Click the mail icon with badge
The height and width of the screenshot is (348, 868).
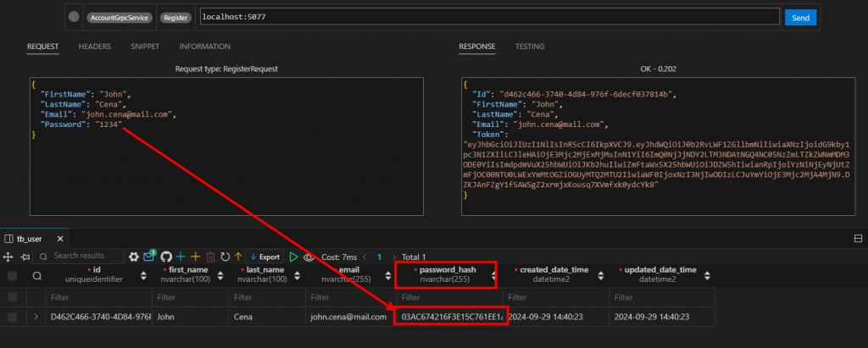pos(149,257)
